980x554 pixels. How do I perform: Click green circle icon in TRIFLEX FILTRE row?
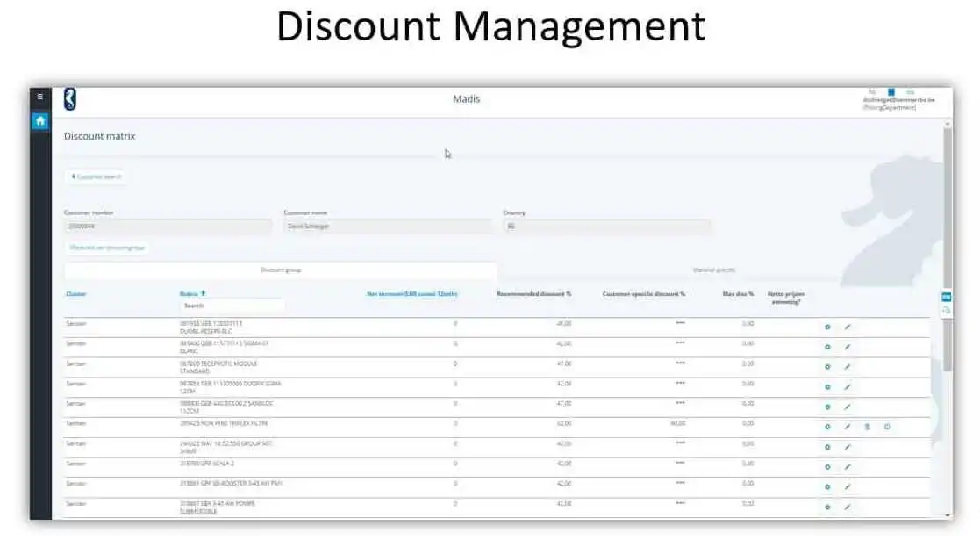[x=827, y=427]
